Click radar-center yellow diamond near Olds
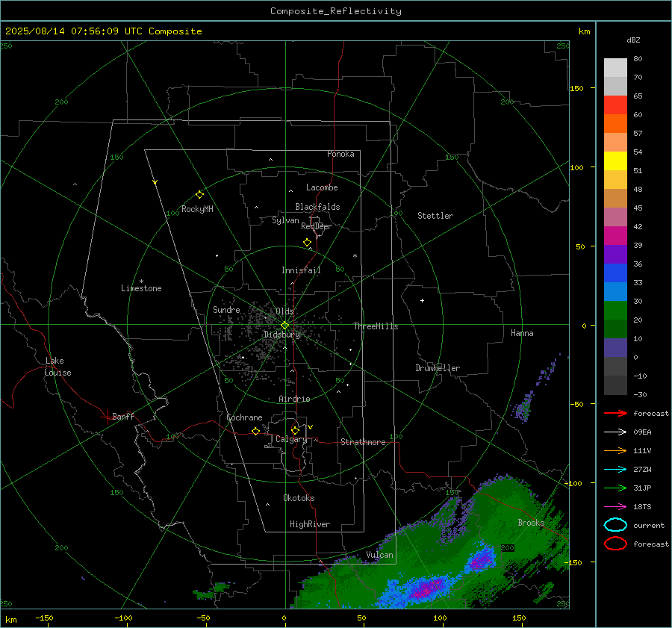Screen dimensions: 672x628 click(x=284, y=326)
